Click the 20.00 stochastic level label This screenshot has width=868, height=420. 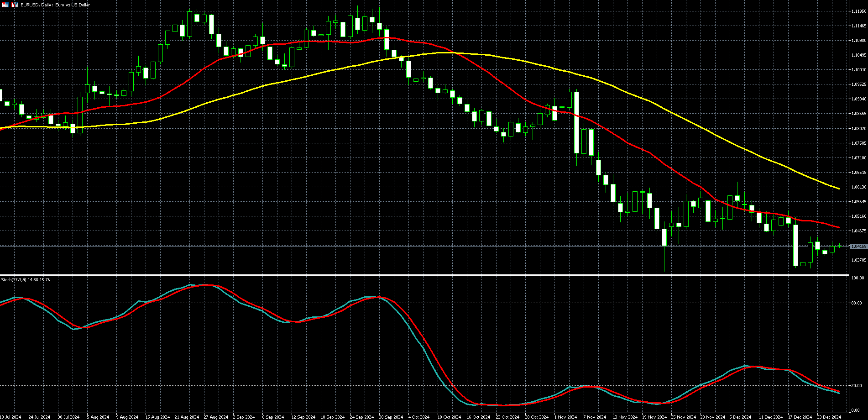[857, 386]
